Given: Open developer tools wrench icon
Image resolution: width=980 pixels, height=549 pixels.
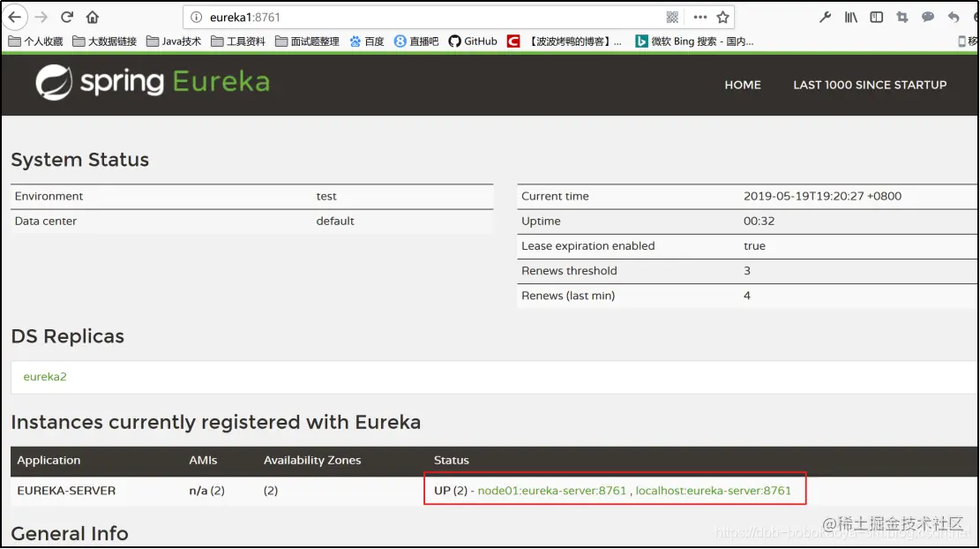Looking at the screenshot, I should pyautogui.click(x=825, y=17).
